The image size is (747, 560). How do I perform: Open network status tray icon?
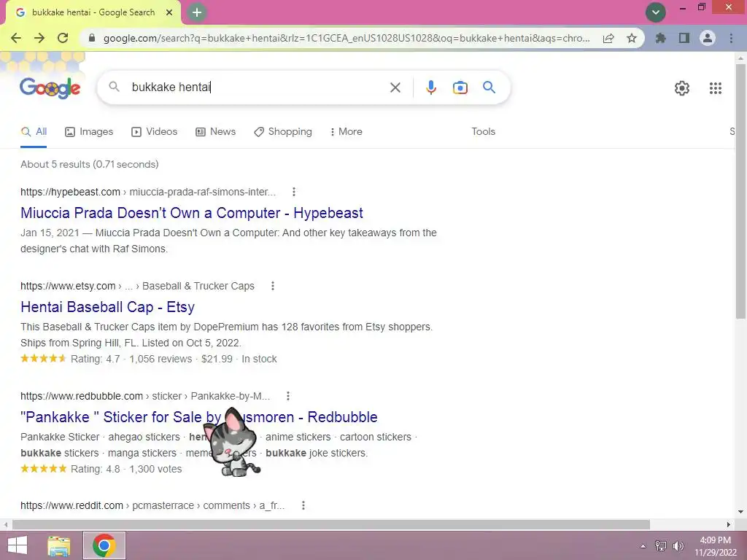click(x=661, y=546)
